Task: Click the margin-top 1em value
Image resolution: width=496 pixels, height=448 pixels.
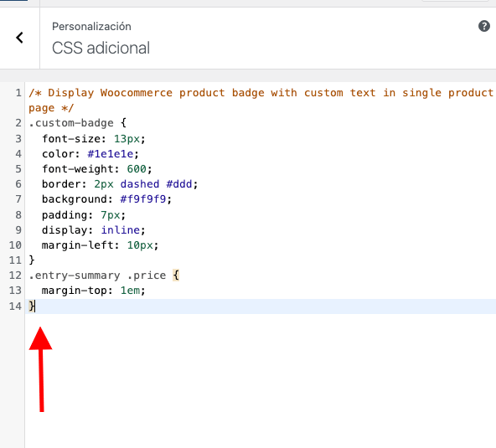Action: (x=129, y=291)
